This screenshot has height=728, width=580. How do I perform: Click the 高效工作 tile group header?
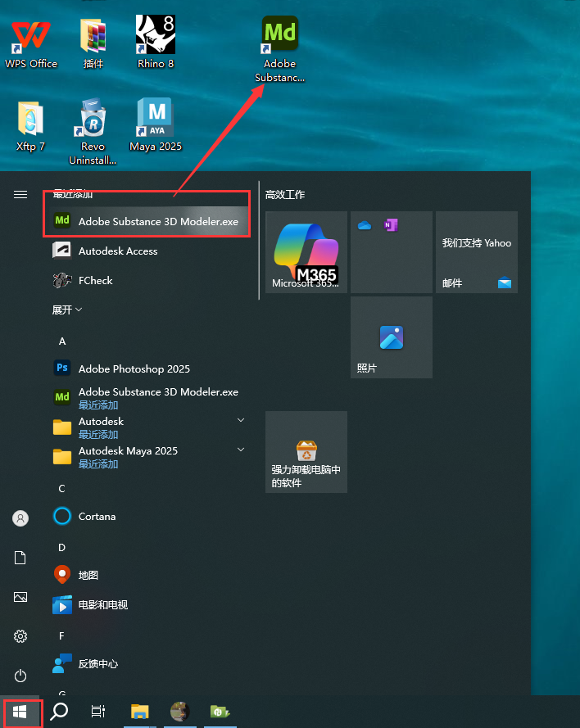pyautogui.click(x=284, y=195)
